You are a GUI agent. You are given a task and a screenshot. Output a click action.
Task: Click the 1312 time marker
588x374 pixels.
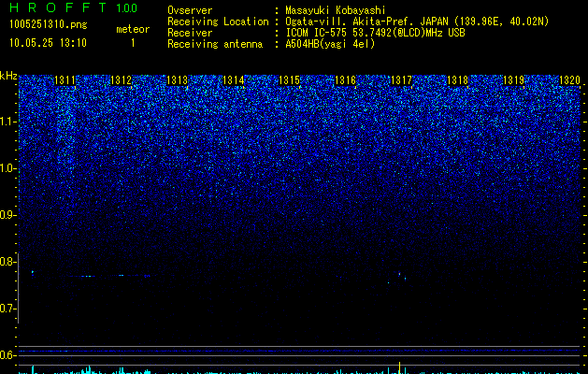point(122,80)
